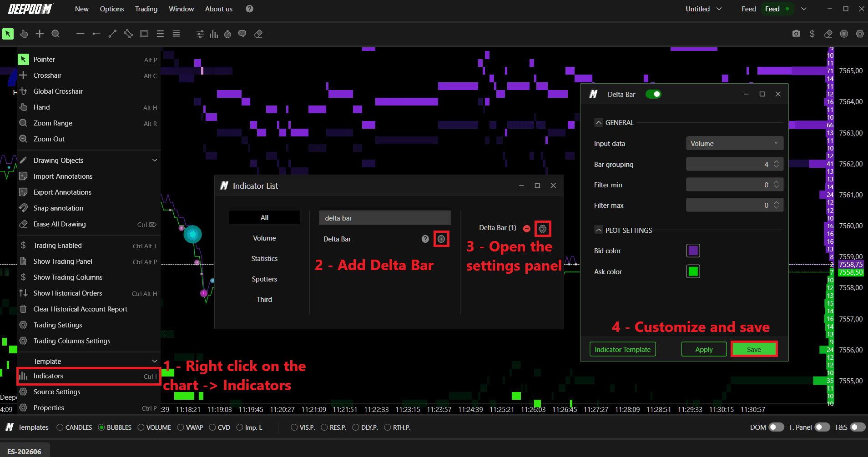The height and width of the screenshot is (457, 868).
Task: Select the pointer tool in the top toolbar
Action: (x=8, y=34)
